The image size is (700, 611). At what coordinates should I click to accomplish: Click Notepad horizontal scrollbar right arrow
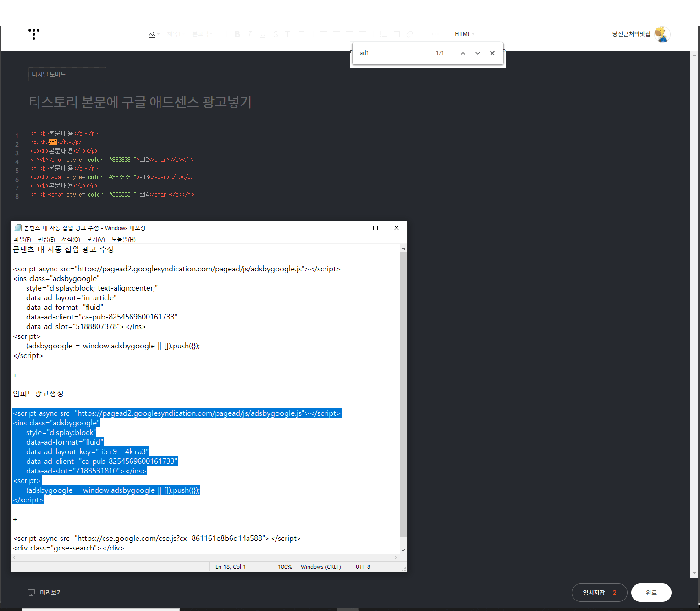click(396, 558)
